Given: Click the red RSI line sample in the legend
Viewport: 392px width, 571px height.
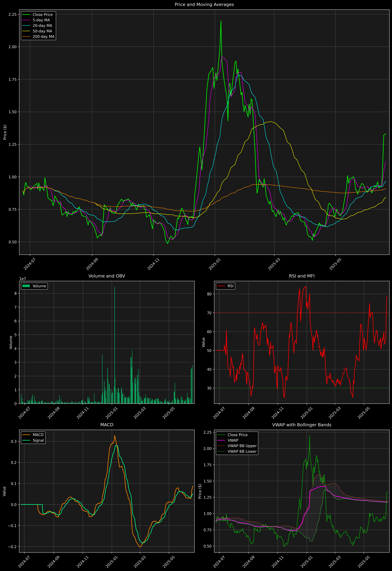Looking at the screenshot, I should tap(221, 286).
